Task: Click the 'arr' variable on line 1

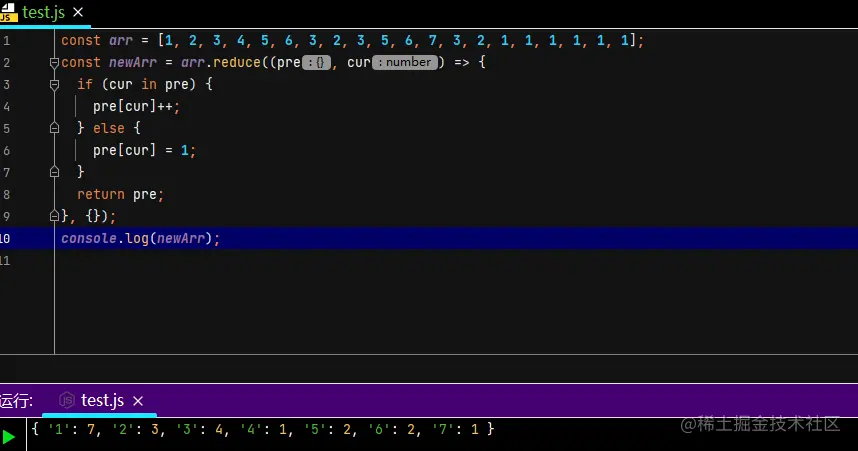Action: pyautogui.click(x=120, y=41)
